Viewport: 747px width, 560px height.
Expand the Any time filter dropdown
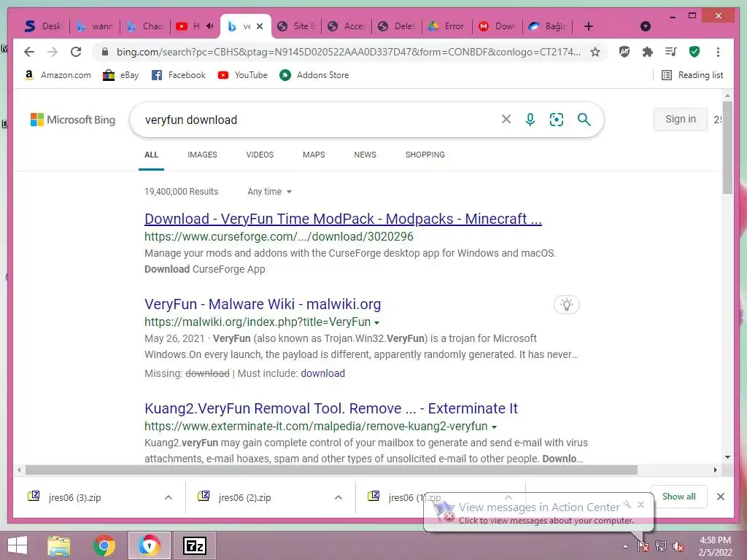click(269, 192)
